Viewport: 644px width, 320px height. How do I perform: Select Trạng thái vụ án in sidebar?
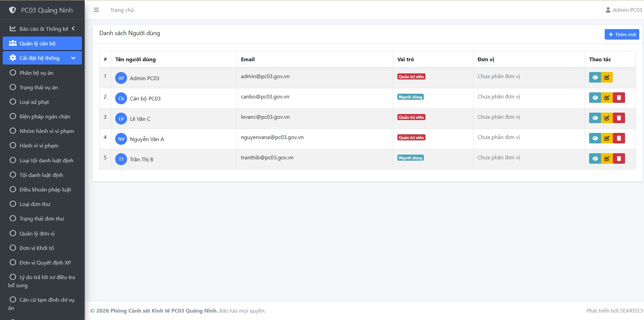[39, 87]
